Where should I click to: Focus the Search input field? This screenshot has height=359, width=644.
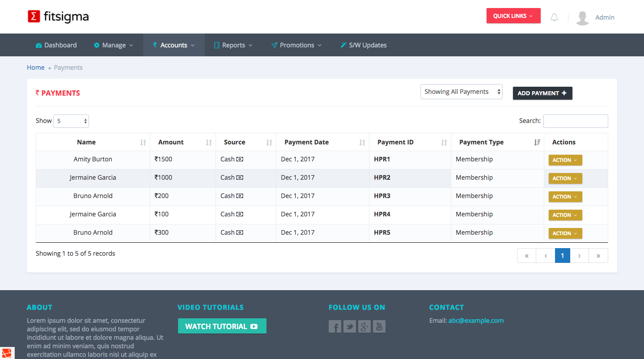pos(575,121)
